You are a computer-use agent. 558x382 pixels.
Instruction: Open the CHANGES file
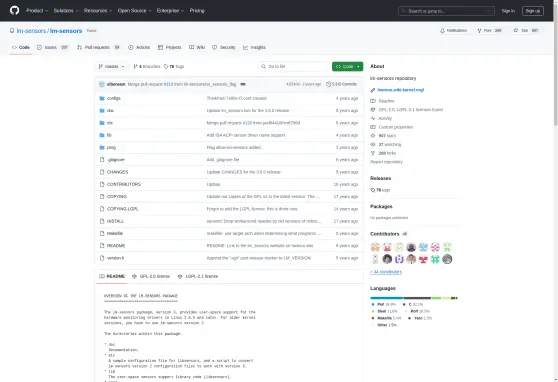tap(117, 172)
